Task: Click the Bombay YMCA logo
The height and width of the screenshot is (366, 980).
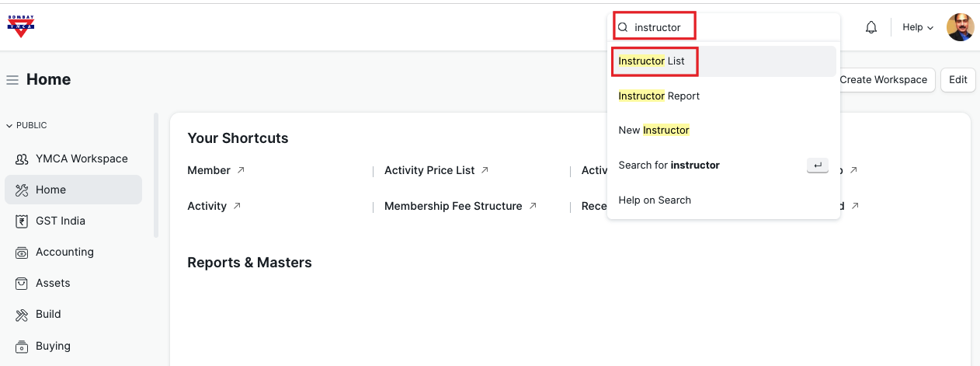Action: [x=21, y=26]
